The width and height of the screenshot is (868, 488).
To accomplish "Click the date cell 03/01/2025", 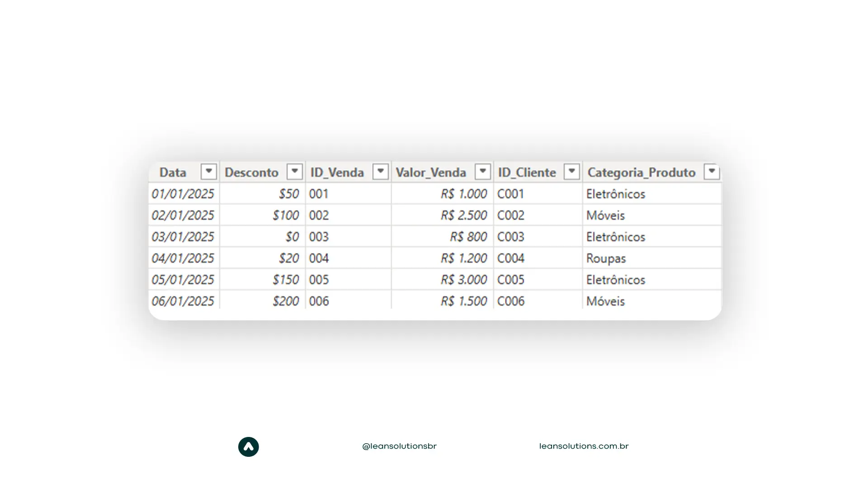I will point(184,236).
